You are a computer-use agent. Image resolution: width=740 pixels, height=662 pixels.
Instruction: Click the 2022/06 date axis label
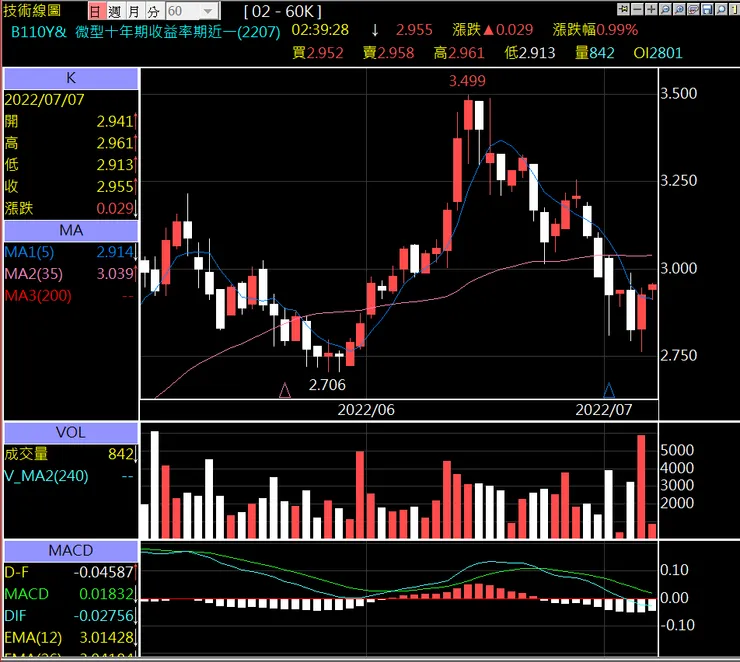[x=366, y=410]
